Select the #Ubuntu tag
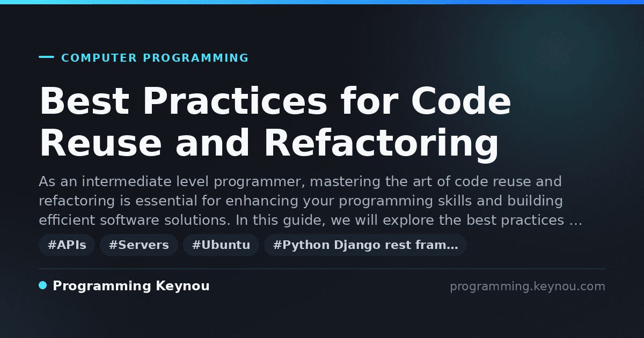This screenshot has height=338, width=644. click(221, 245)
